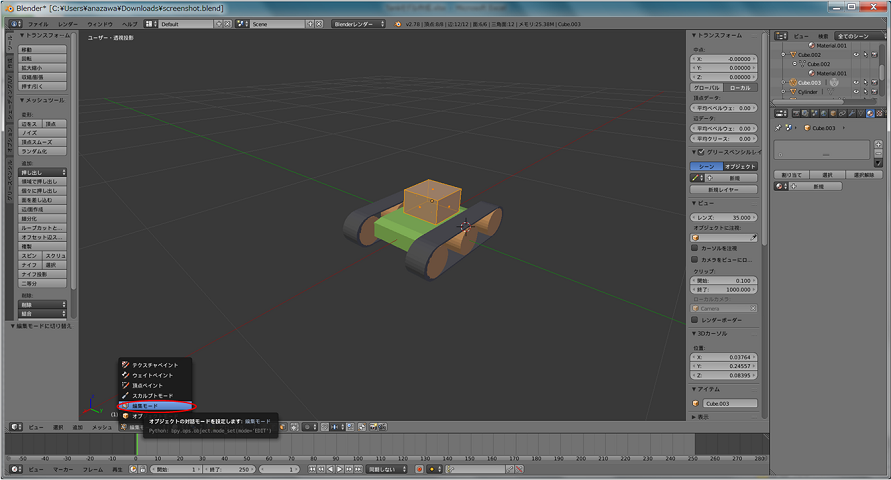Enable the カーソルを注視 checkbox
The image size is (891, 480).
click(696, 248)
